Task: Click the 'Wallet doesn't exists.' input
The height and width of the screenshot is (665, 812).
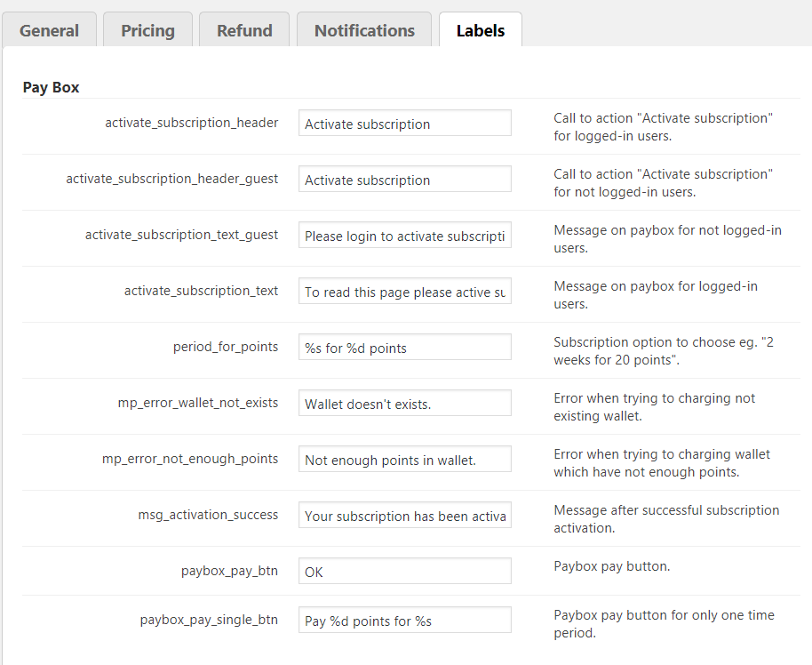Action: pyautogui.click(x=404, y=404)
